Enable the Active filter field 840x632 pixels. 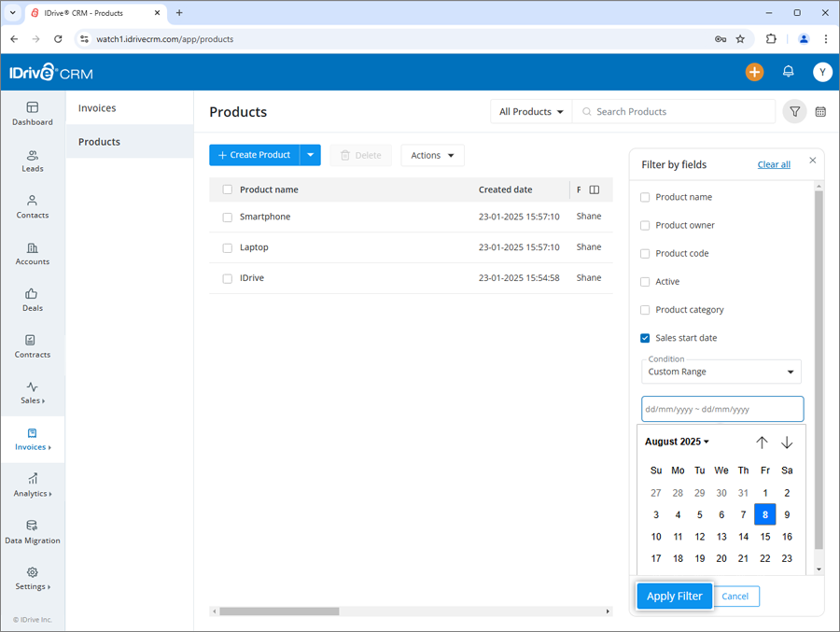644,281
